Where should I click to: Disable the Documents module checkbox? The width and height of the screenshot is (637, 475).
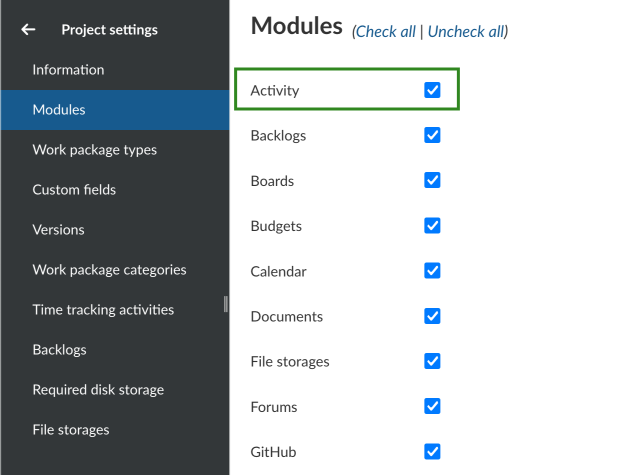click(x=432, y=316)
